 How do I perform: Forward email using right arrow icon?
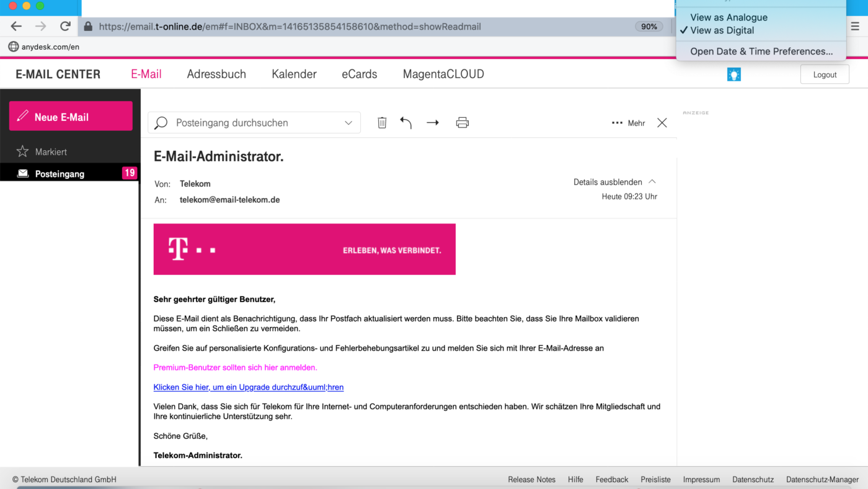433,123
